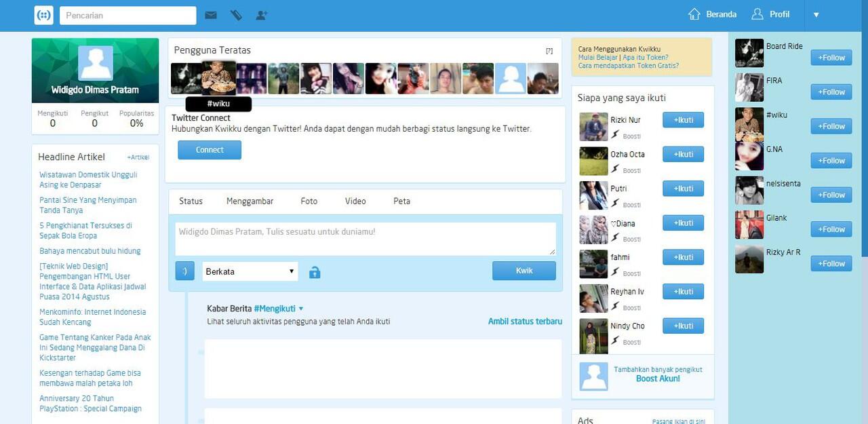Click +Follow next to Gilank
Screen dimensions: 868x424
click(831, 229)
